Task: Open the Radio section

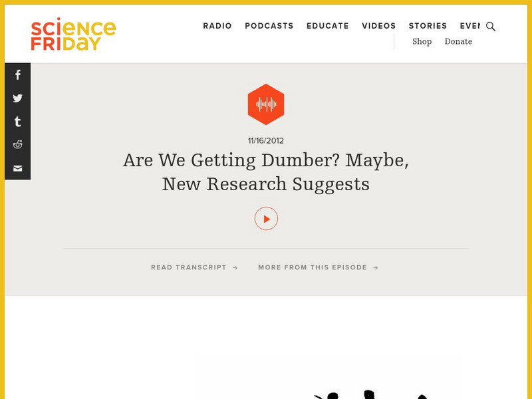Action: point(217,26)
